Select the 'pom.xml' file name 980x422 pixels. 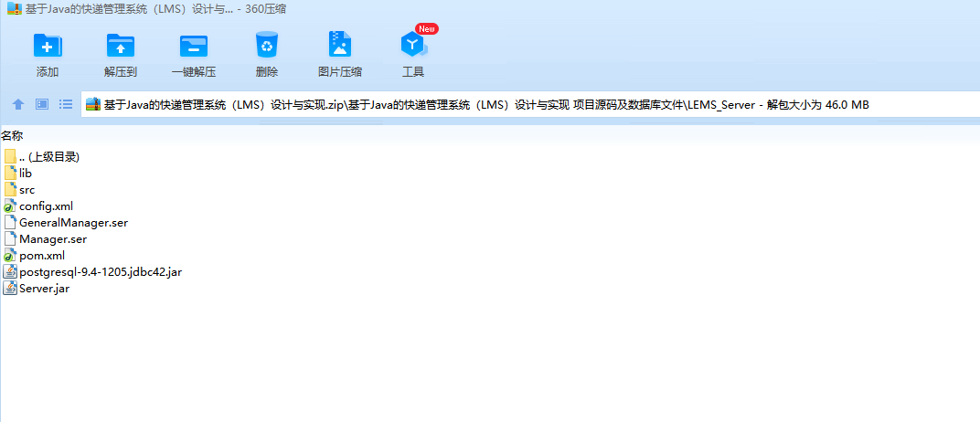[42, 256]
